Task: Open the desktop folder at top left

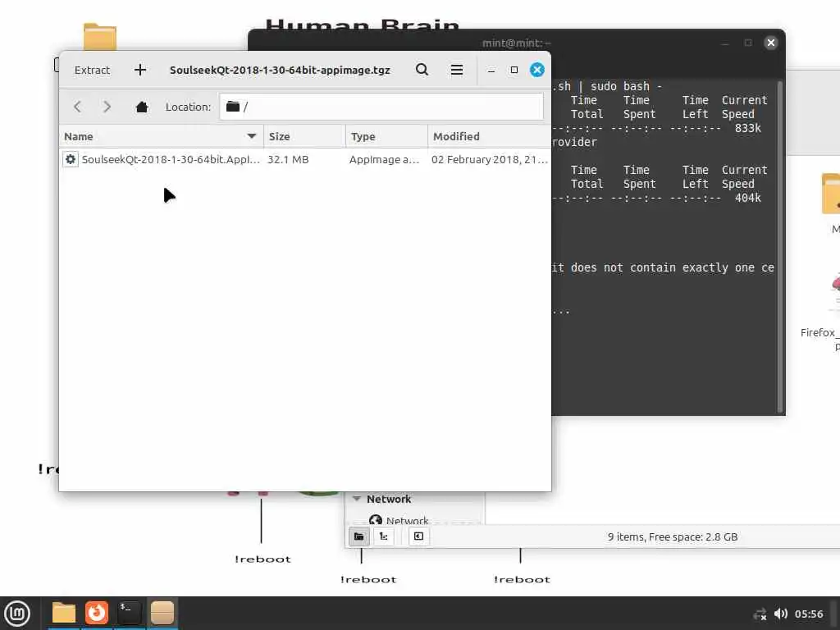Action: [99, 36]
